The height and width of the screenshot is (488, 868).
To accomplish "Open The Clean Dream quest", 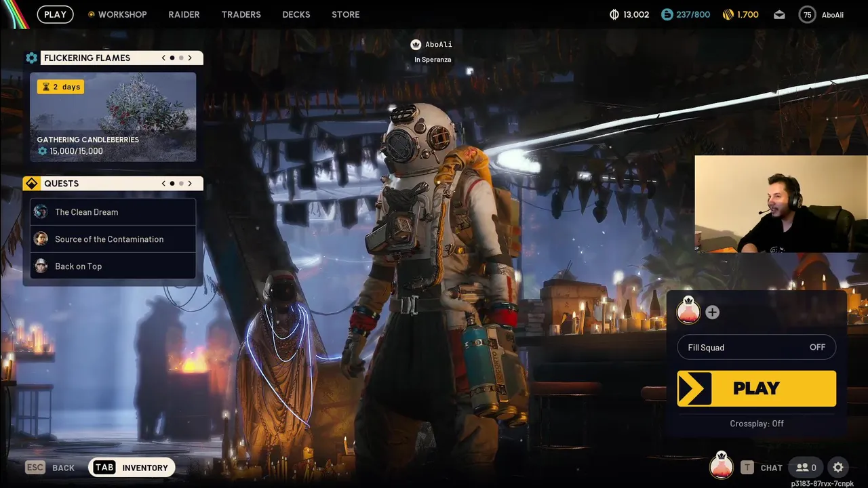I will coord(113,211).
